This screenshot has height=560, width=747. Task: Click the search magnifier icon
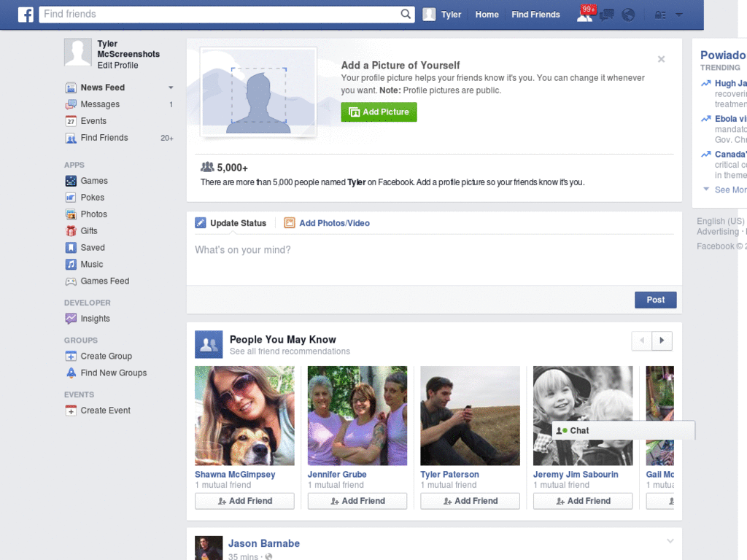pos(406,14)
